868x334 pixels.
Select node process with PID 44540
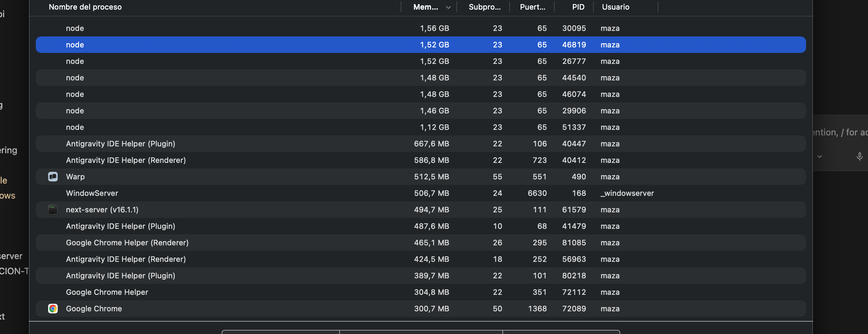421,78
